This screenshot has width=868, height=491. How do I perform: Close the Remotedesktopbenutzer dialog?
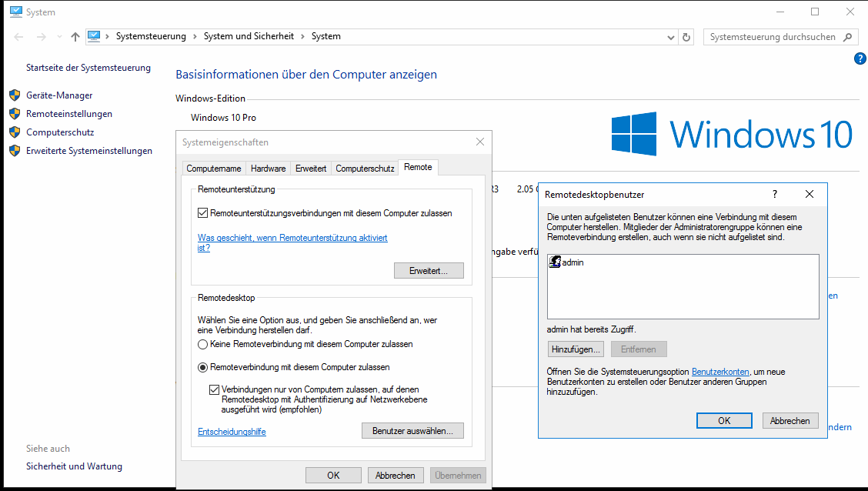[x=810, y=194]
